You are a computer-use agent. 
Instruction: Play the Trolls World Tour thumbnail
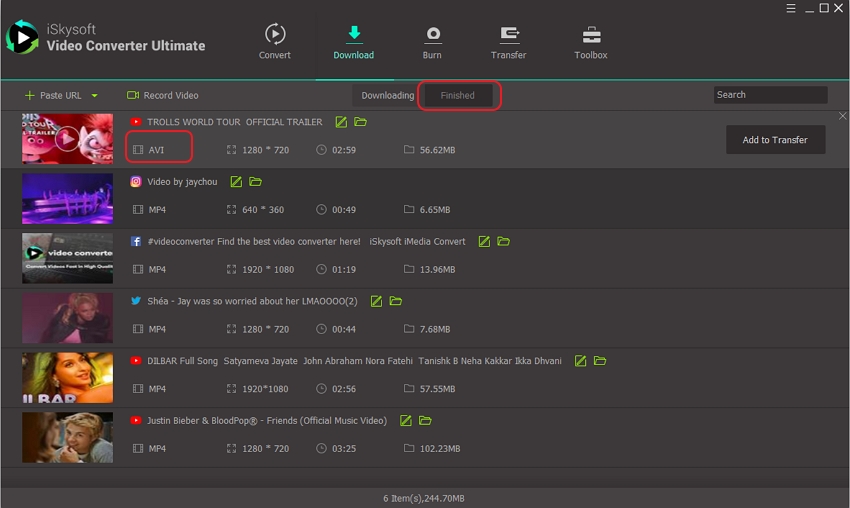pyautogui.click(x=67, y=139)
